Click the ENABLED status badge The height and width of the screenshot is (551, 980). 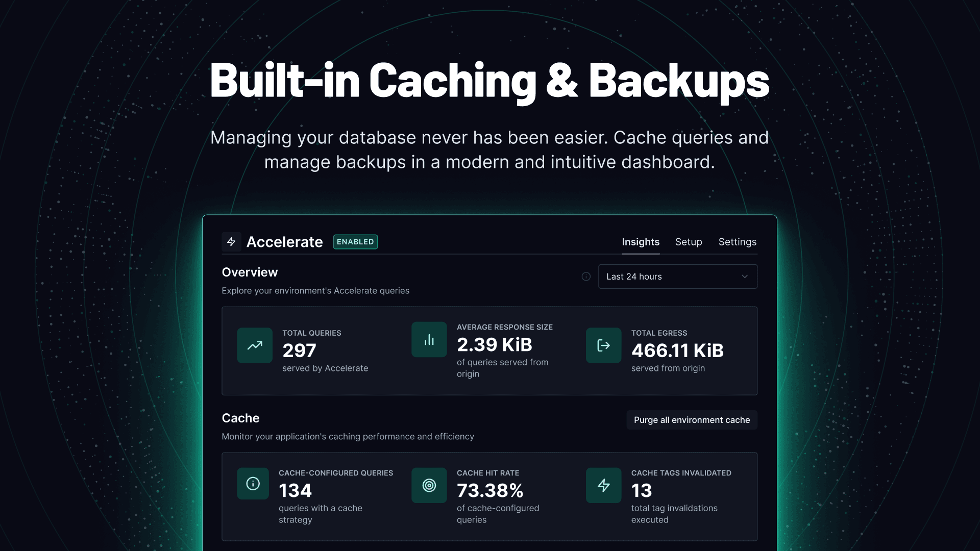pos(355,242)
